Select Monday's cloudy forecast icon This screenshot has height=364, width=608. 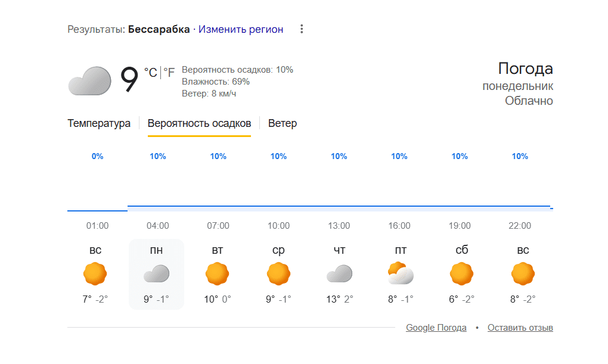[x=156, y=274]
